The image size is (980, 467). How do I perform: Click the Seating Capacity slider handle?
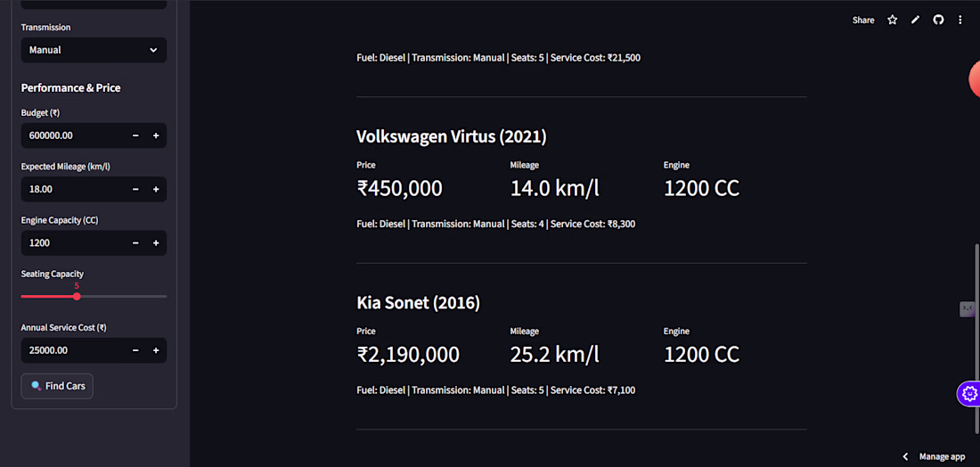click(x=77, y=296)
